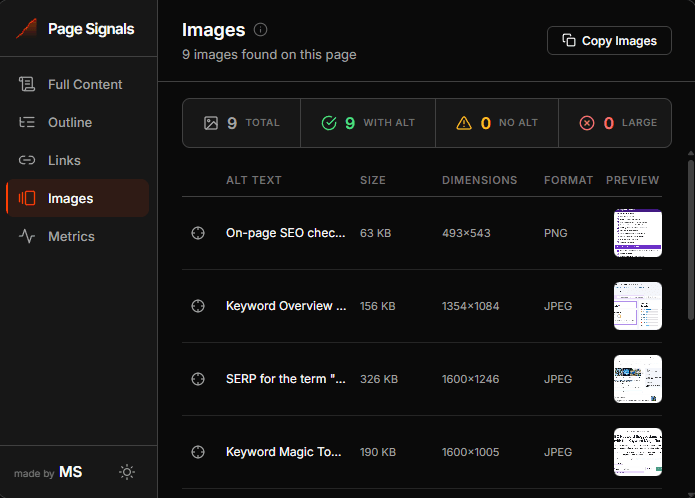Click the 190 KB size value
This screenshot has width=695, height=498.
pyautogui.click(x=378, y=452)
